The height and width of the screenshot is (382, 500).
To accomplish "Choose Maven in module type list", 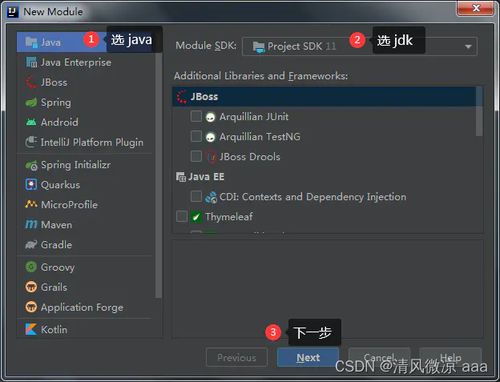I will point(56,225).
